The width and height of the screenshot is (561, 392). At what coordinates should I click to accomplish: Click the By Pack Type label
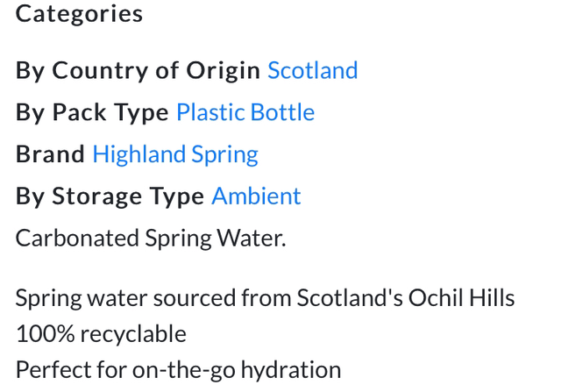(92, 112)
